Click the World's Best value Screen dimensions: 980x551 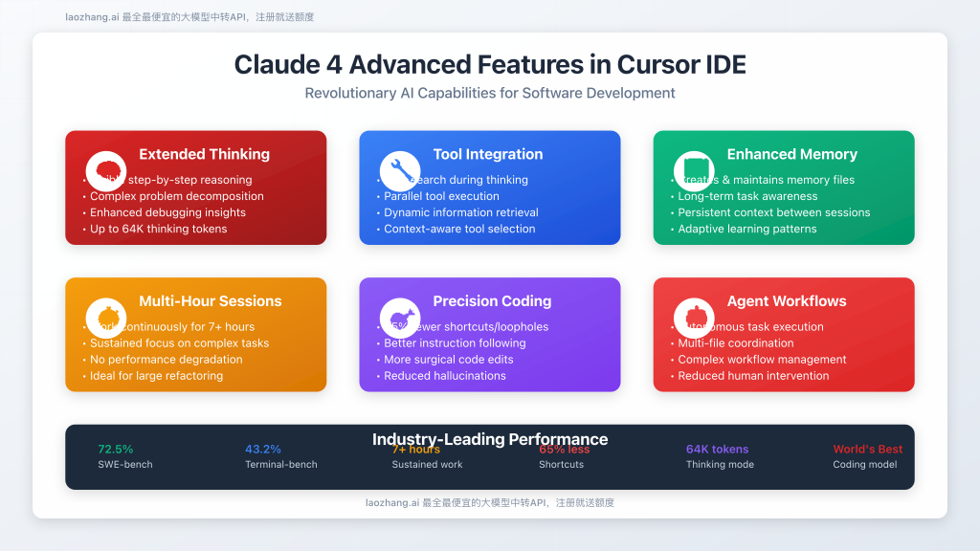click(x=867, y=450)
